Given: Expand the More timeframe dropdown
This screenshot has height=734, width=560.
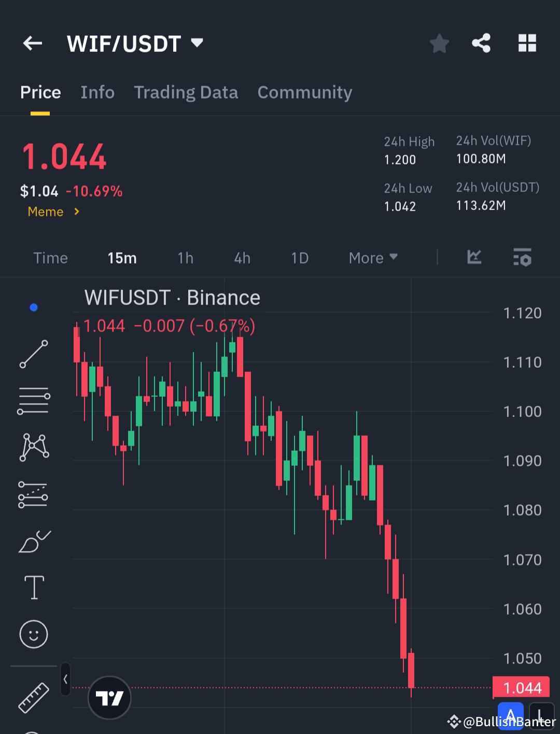Looking at the screenshot, I should pyautogui.click(x=372, y=258).
